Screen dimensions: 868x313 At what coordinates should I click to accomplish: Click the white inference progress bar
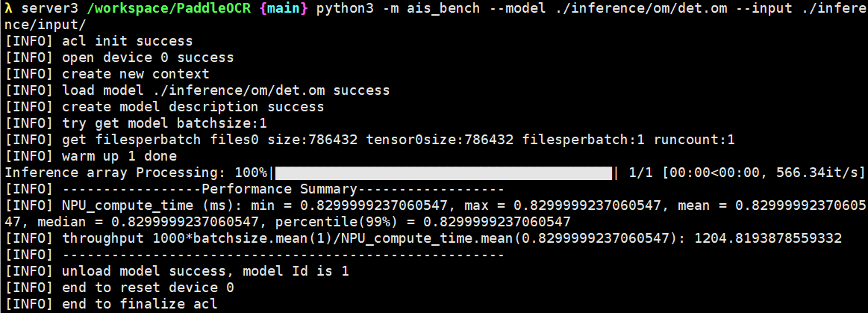443,173
